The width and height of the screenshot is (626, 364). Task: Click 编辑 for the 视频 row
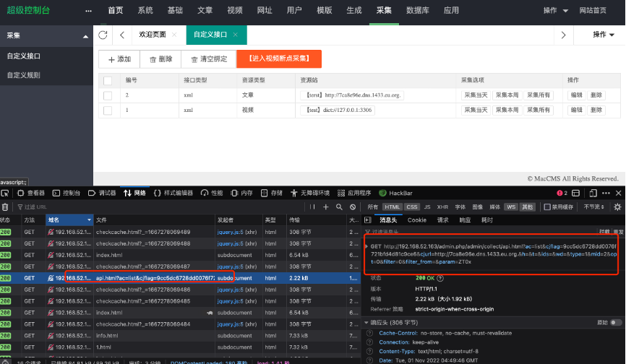[577, 110]
